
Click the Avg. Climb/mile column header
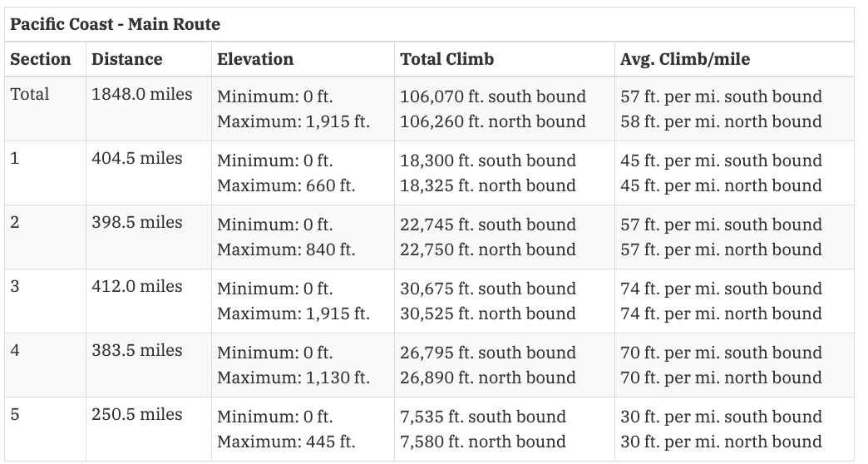click(x=685, y=59)
